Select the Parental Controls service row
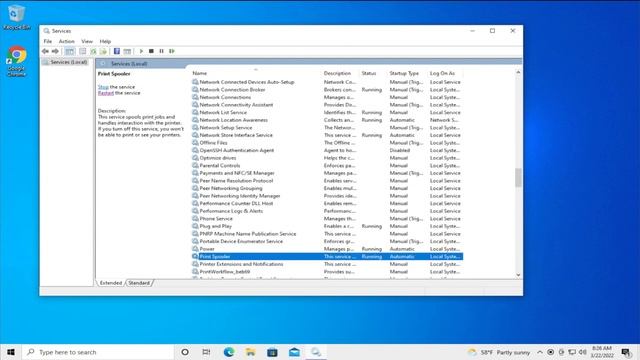 coord(327,165)
